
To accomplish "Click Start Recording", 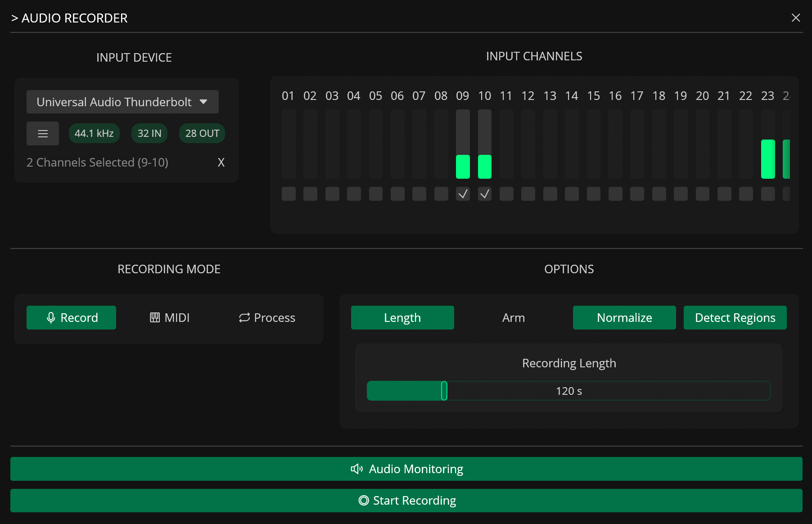I will pyautogui.click(x=406, y=501).
